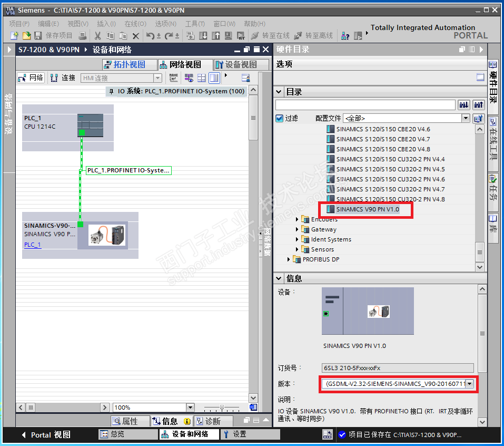Open the 工具(T) menu
The width and height of the screenshot is (504, 446).
[195, 24]
